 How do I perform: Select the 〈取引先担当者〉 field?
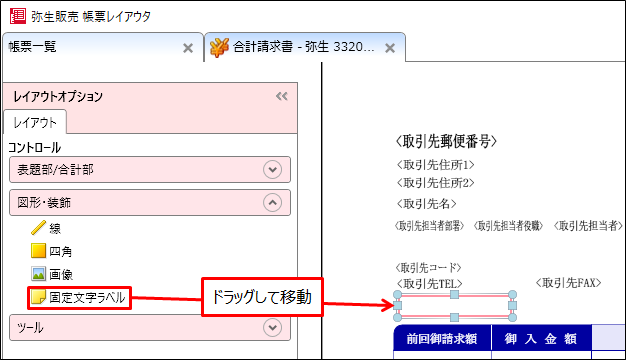(x=588, y=226)
